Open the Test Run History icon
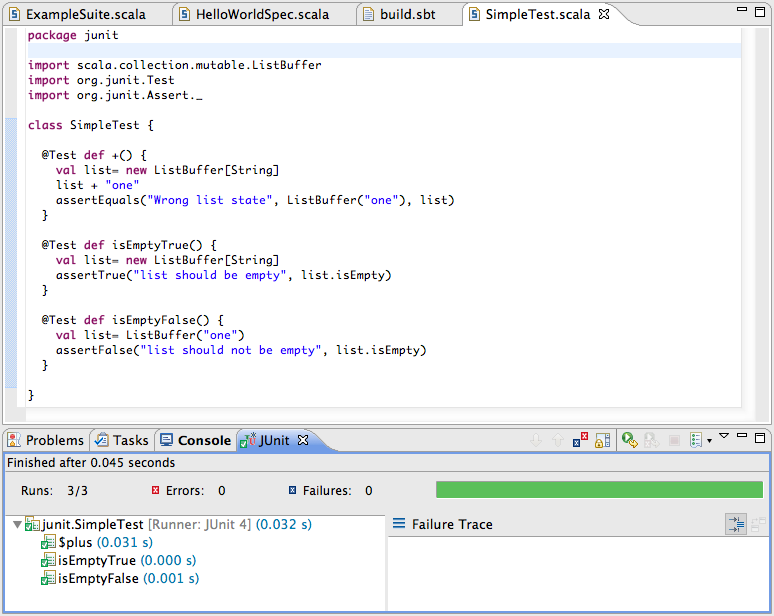The image size is (774, 616). point(696,440)
